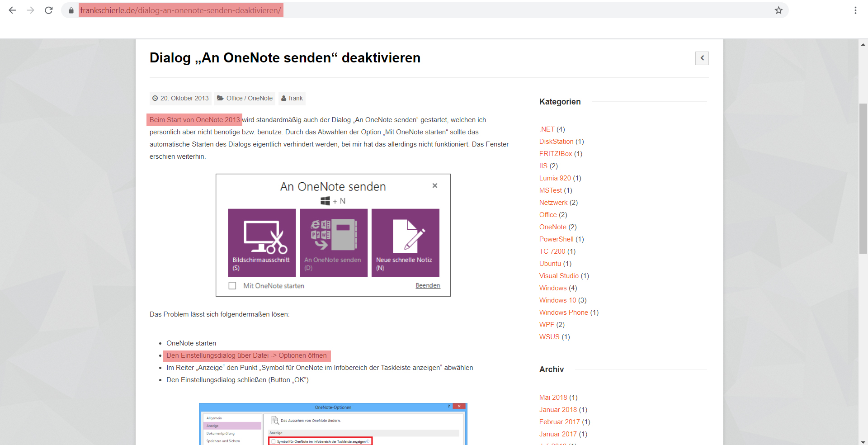
Task: Click the scrollbar down arrow
Action: (x=863, y=441)
